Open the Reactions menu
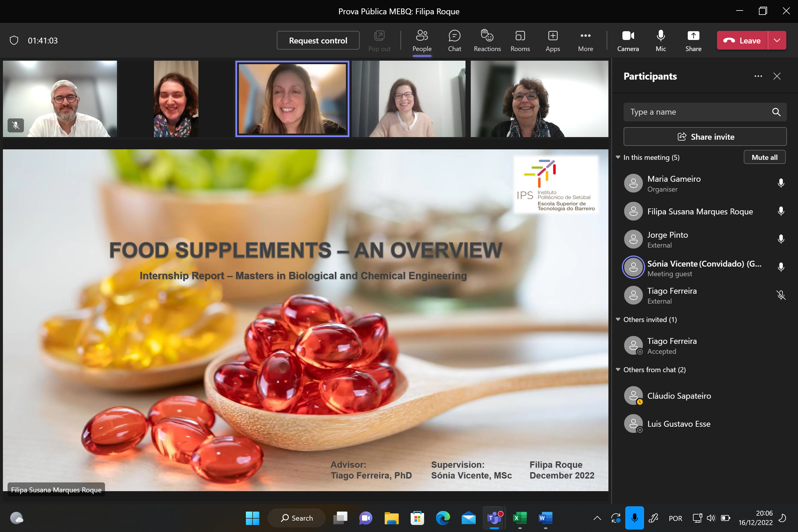Viewport: 798px width, 532px height. (487, 40)
